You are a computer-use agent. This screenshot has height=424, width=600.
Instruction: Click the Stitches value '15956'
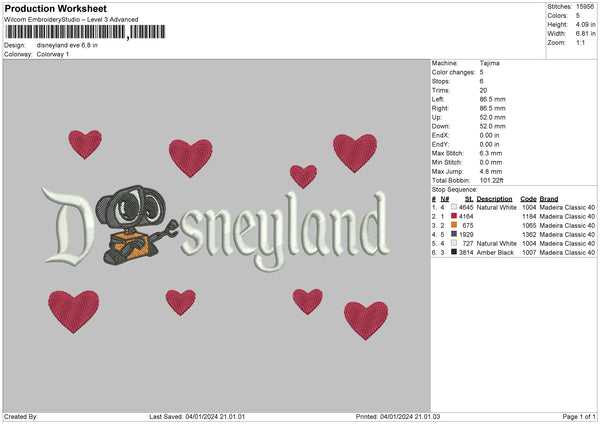pos(585,7)
